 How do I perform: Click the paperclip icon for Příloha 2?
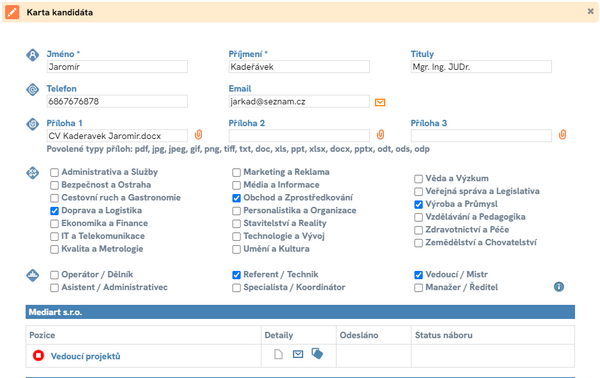380,135
